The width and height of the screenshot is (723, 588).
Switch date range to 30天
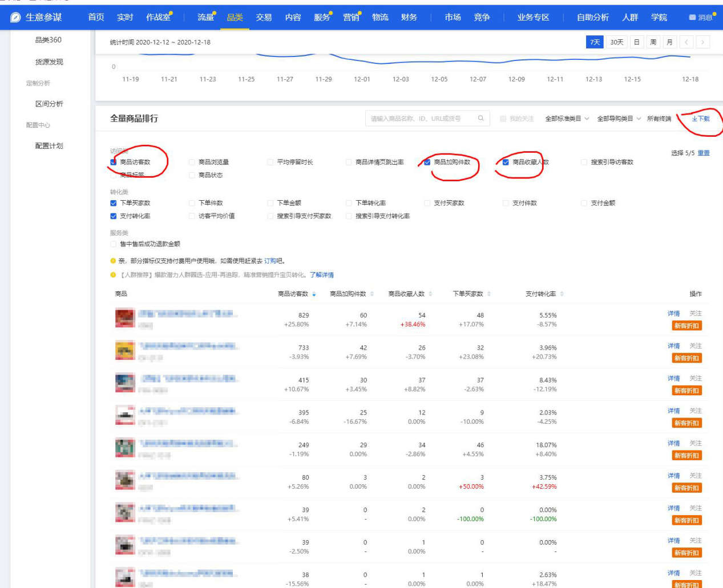point(617,42)
